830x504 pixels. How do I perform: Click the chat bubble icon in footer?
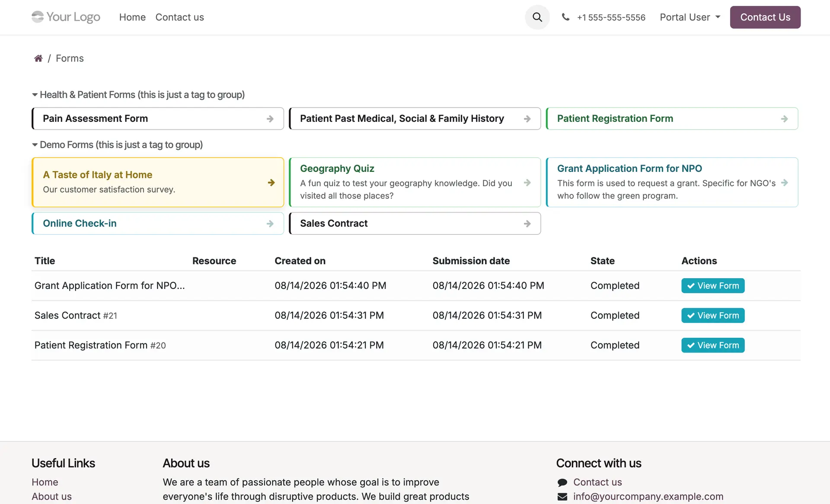562,482
